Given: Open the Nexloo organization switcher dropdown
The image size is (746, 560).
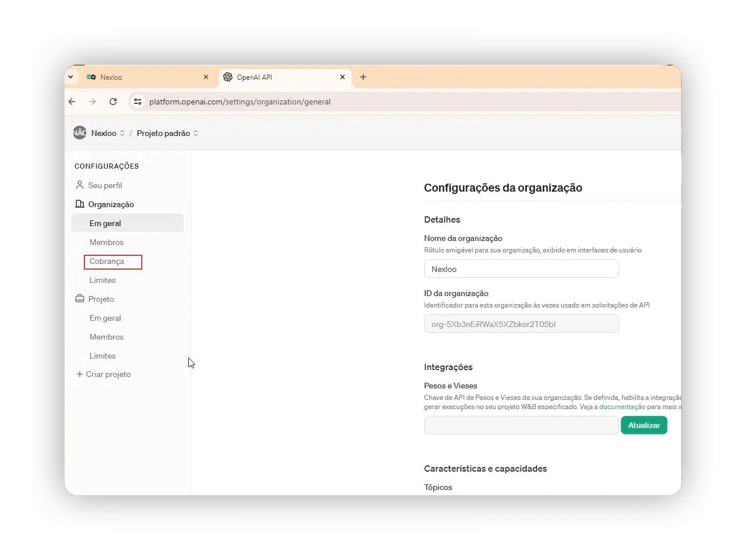Looking at the screenshot, I should pos(108,133).
